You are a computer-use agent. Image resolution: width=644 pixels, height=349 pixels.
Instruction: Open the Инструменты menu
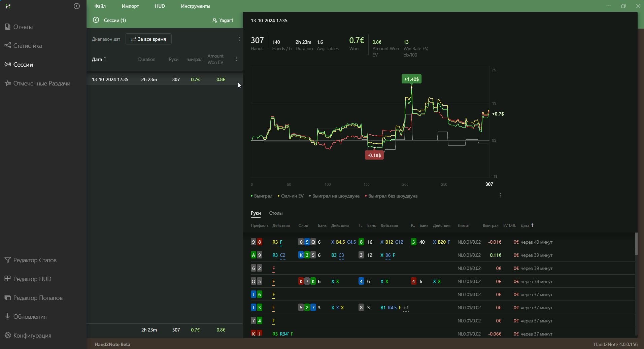(196, 6)
